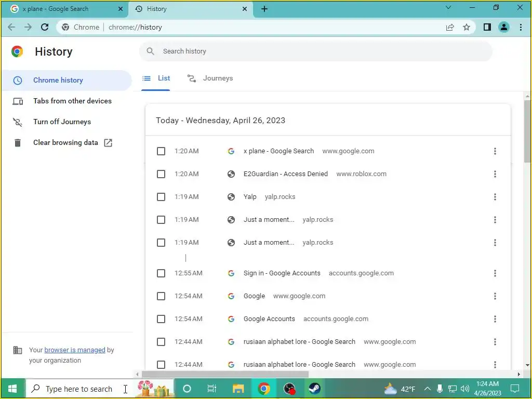Click the globe favicon of E2Guardian entry
Image resolution: width=532 pixels, height=399 pixels.
click(231, 174)
